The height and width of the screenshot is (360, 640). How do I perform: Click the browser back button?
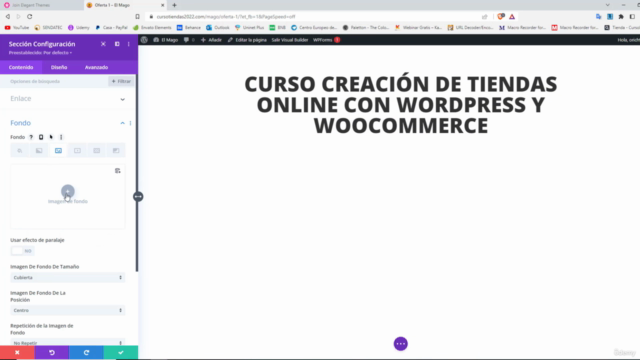8,17
